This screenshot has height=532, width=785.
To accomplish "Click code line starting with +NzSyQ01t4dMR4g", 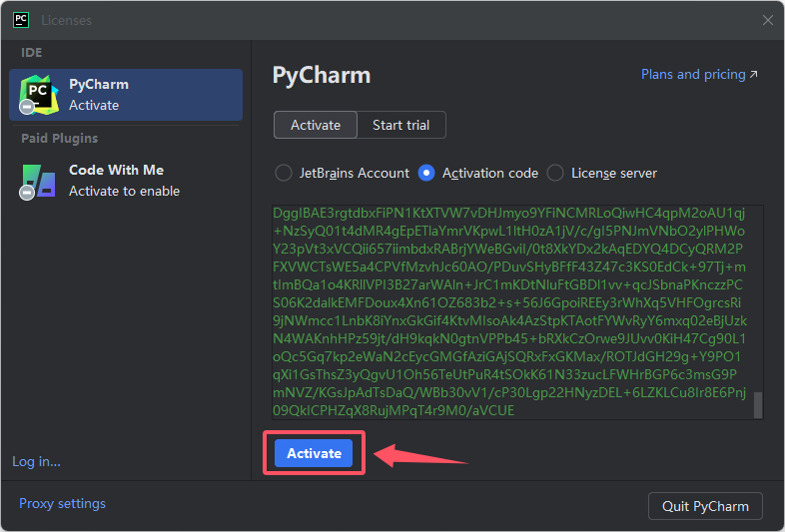I will coord(508,232).
